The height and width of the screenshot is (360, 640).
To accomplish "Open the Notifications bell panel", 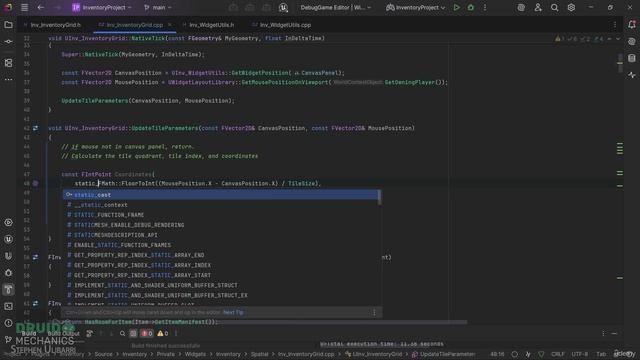I will click(631, 24).
